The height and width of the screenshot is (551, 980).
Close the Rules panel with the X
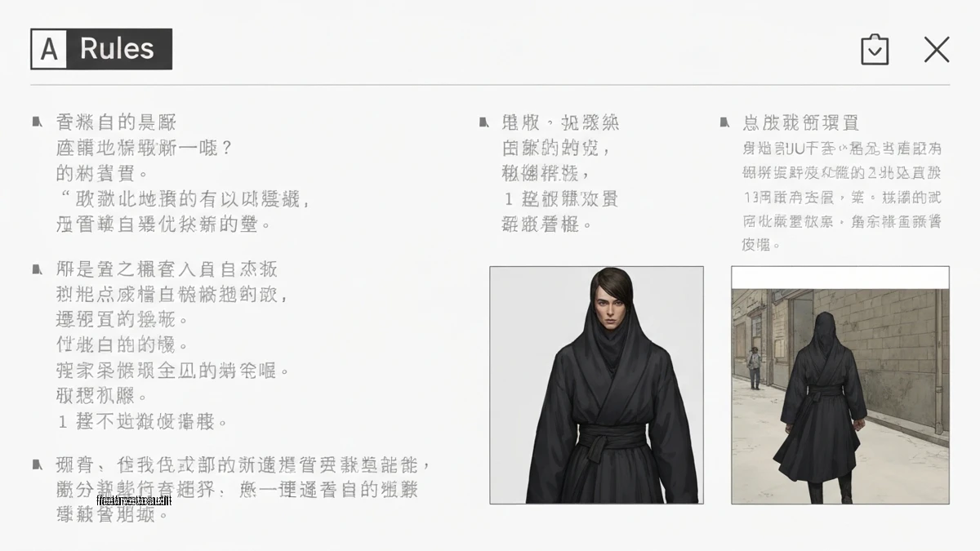pos(937,50)
